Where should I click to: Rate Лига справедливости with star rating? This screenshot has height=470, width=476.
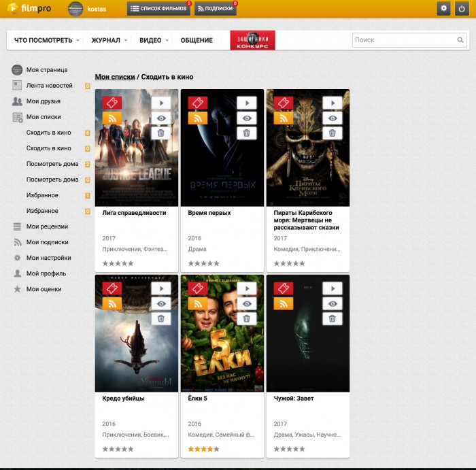pos(118,263)
